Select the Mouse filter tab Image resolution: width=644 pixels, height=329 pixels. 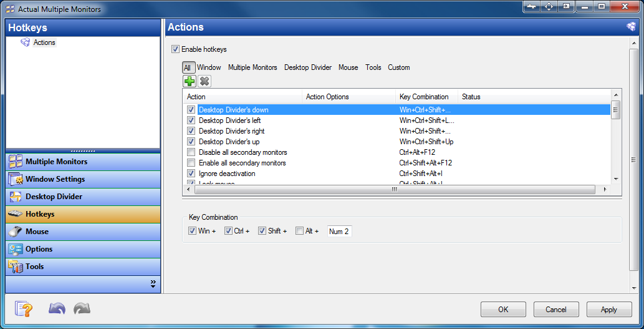point(348,67)
